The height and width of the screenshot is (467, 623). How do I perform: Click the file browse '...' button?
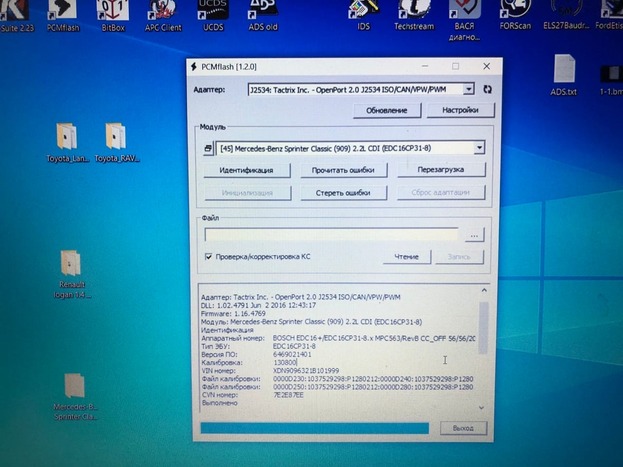[x=474, y=234]
